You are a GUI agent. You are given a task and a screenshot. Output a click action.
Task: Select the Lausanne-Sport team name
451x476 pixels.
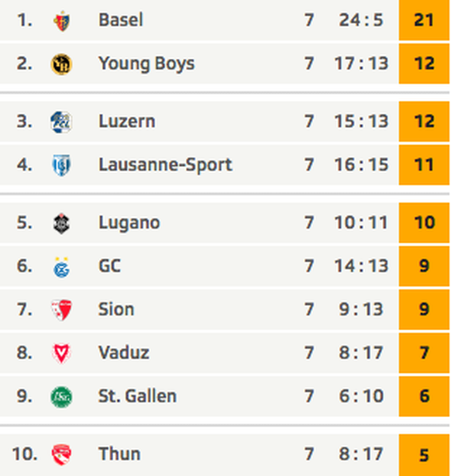coord(165,165)
